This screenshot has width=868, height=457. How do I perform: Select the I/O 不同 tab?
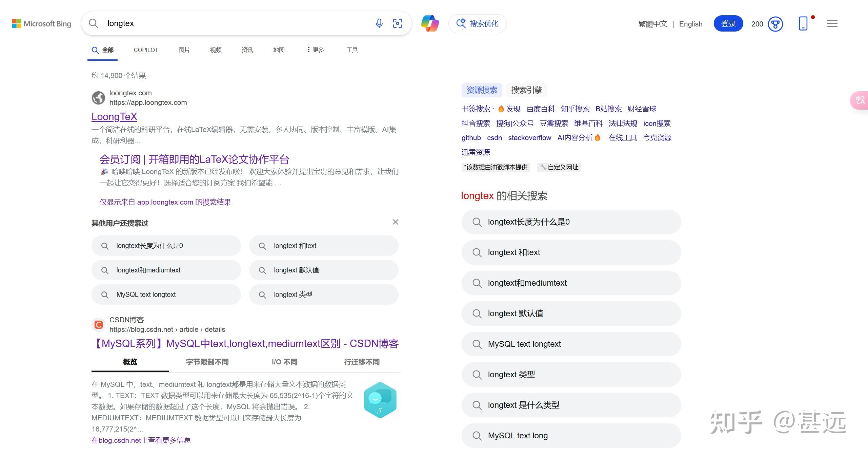coord(284,362)
